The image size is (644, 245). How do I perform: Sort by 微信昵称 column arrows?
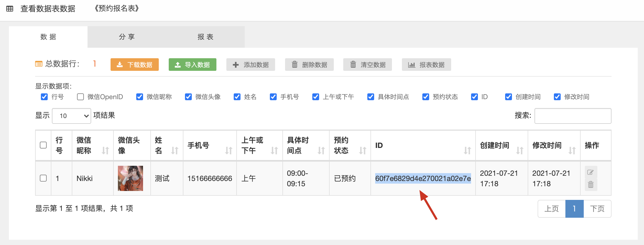click(x=105, y=151)
